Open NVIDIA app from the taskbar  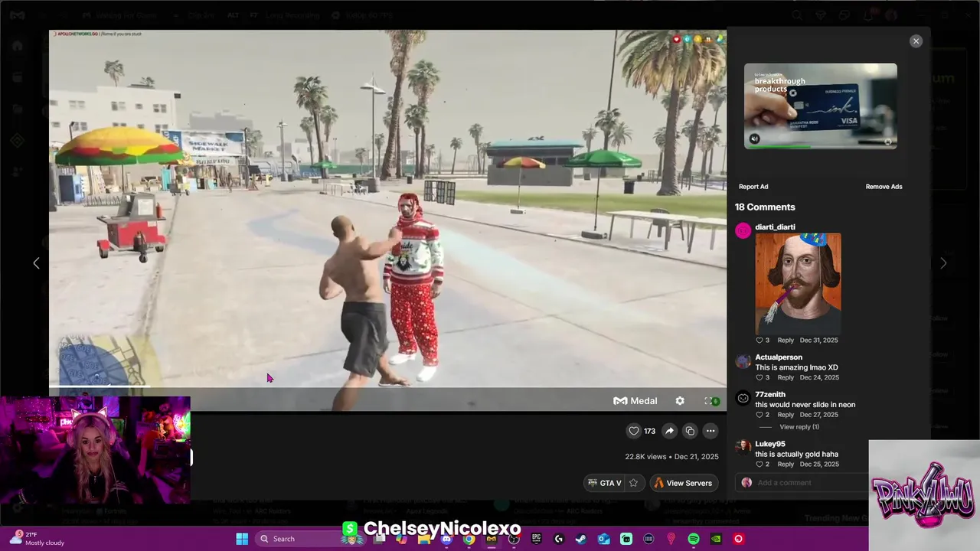tap(716, 539)
